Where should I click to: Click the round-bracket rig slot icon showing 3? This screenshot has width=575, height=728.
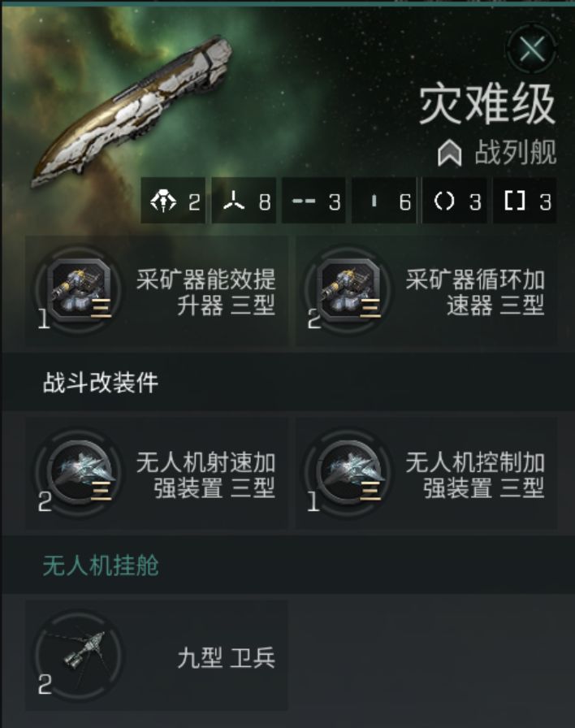click(x=444, y=201)
